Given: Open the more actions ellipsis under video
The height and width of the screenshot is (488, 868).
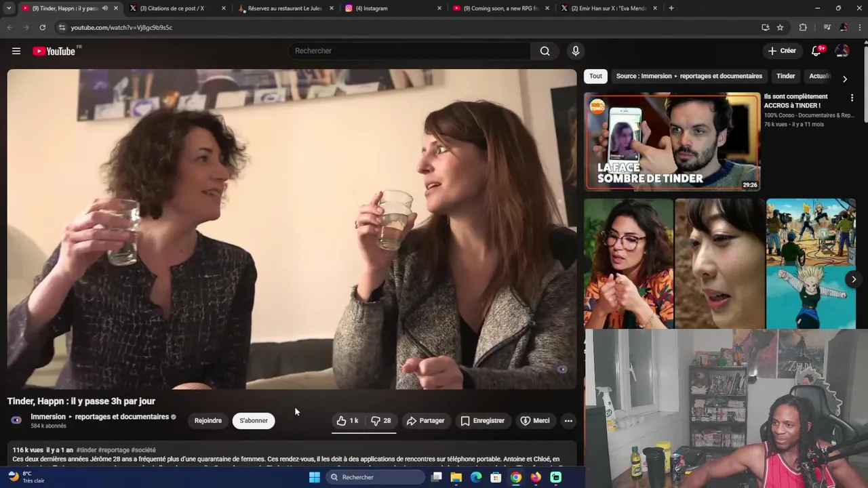Looking at the screenshot, I should [x=568, y=421].
